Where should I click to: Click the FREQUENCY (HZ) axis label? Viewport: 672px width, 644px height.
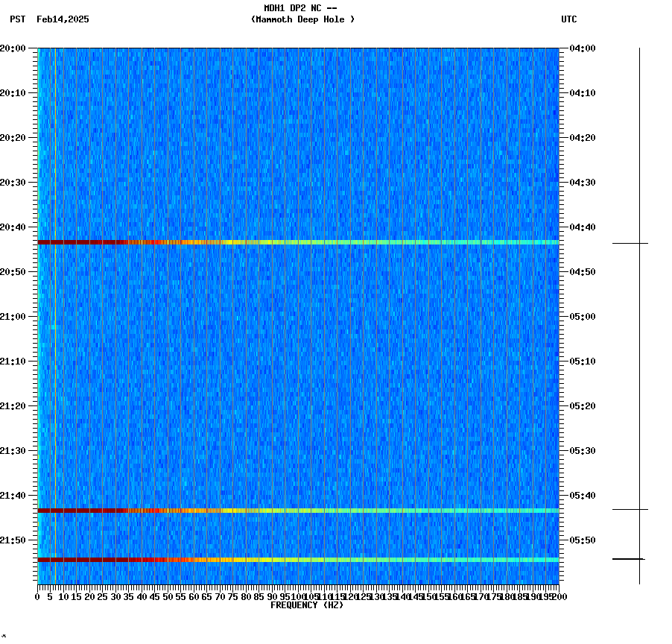(307, 606)
